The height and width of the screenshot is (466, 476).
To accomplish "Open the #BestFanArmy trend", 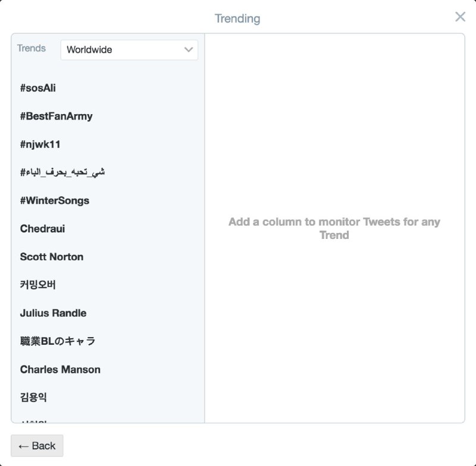I will [56, 116].
